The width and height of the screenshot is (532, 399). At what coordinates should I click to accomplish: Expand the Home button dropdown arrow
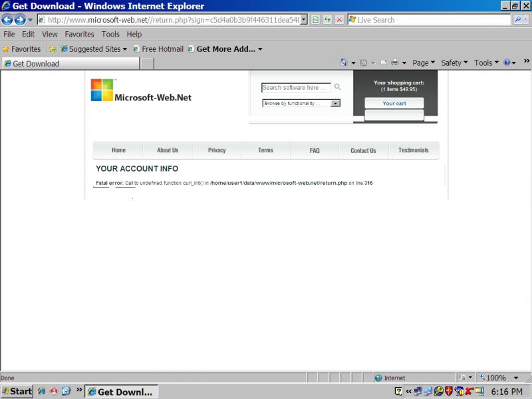point(353,63)
